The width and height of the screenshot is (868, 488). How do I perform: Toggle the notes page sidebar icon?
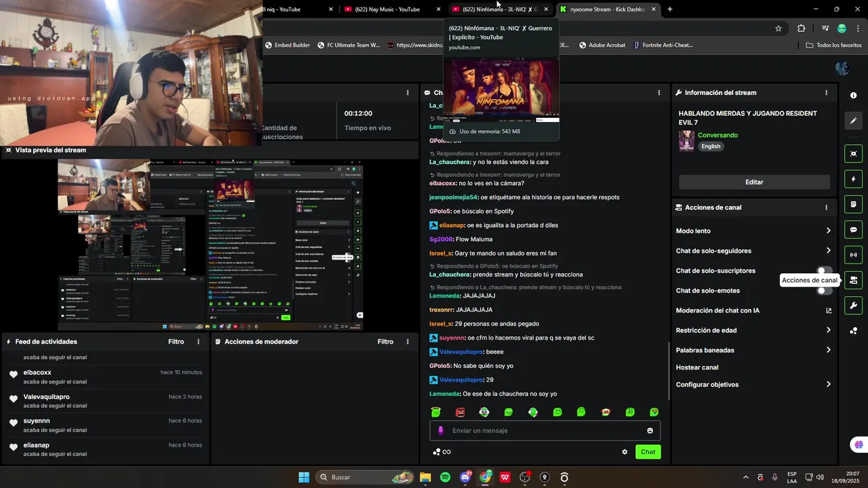(853, 204)
